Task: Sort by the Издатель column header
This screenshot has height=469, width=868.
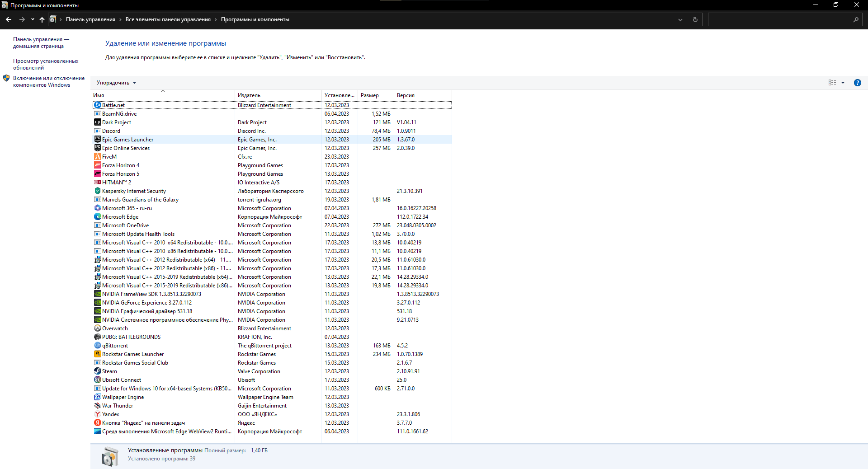Action: [278, 95]
